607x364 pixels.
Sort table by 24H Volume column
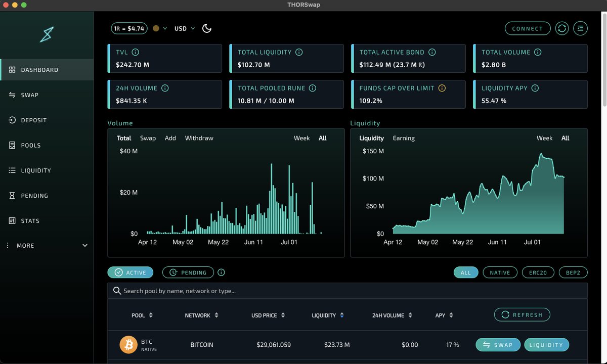[393, 315]
